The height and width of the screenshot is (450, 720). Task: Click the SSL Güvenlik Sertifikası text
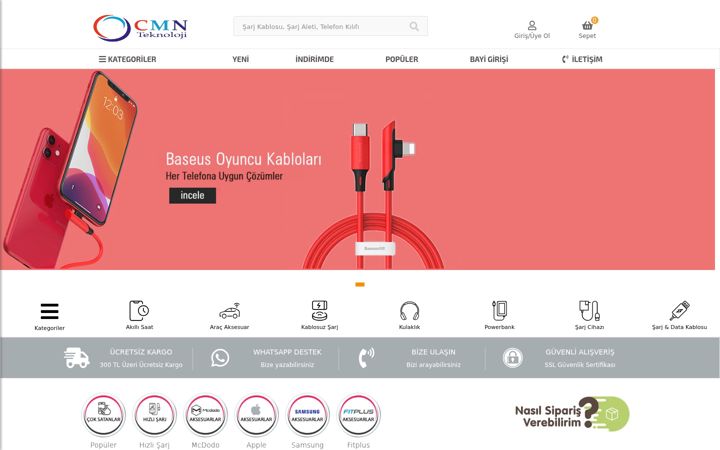pos(579,365)
